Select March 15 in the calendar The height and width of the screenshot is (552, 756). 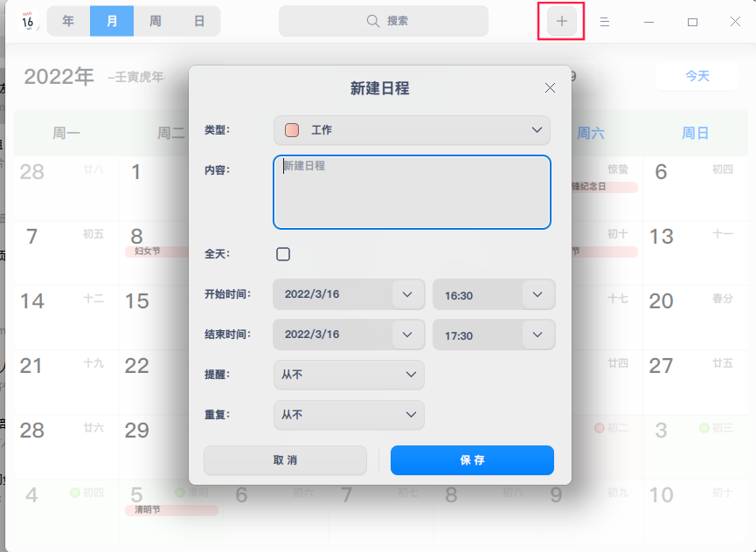click(x=154, y=317)
